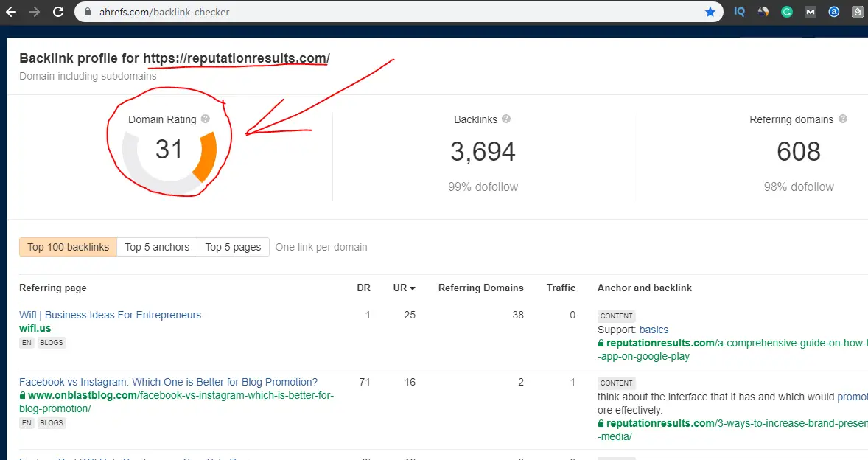This screenshot has height=460, width=868.
Task: Click CONTENT label in onblastblog row
Action: 616,383
